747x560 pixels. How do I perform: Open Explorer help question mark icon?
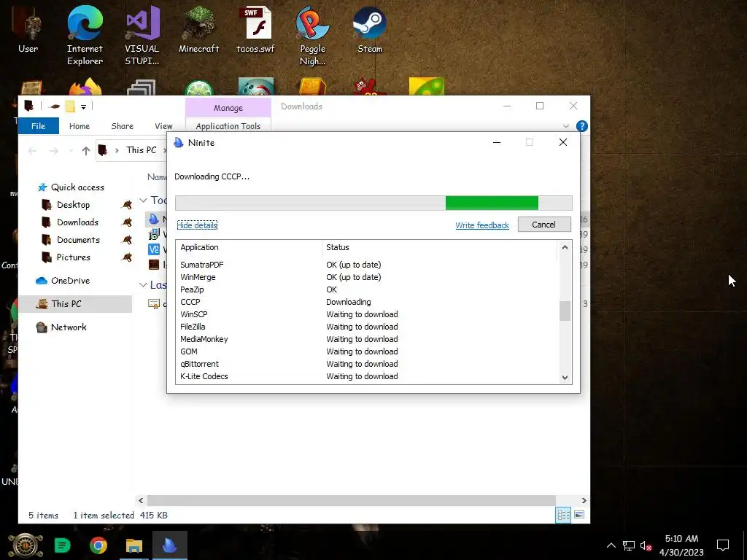pos(581,126)
